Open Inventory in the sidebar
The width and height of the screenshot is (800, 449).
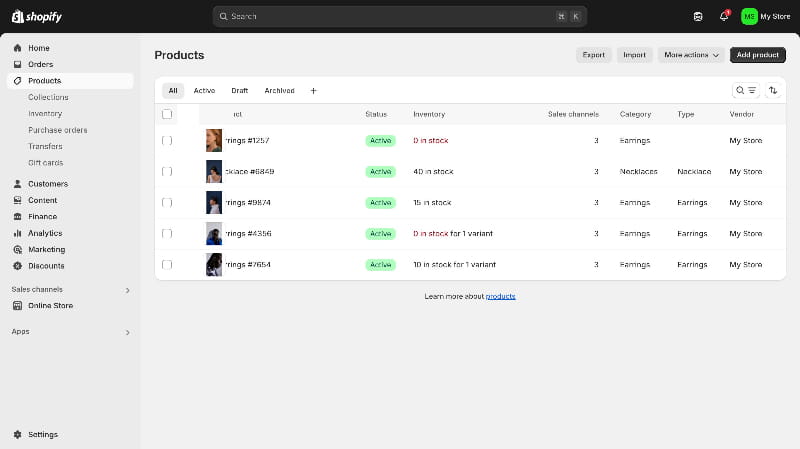tap(45, 113)
